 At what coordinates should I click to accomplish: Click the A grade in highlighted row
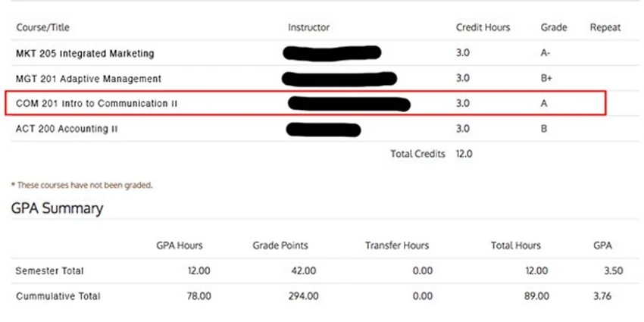[x=544, y=104]
